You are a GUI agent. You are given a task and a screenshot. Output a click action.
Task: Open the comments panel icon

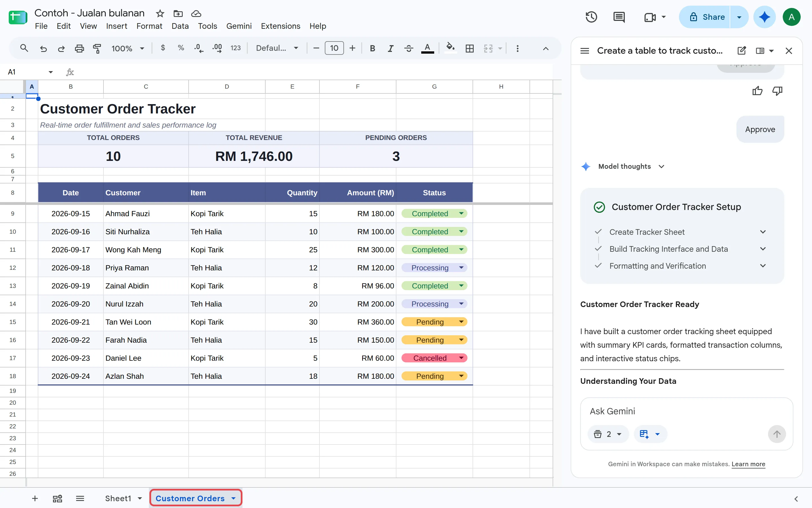click(x=619, y=17)
